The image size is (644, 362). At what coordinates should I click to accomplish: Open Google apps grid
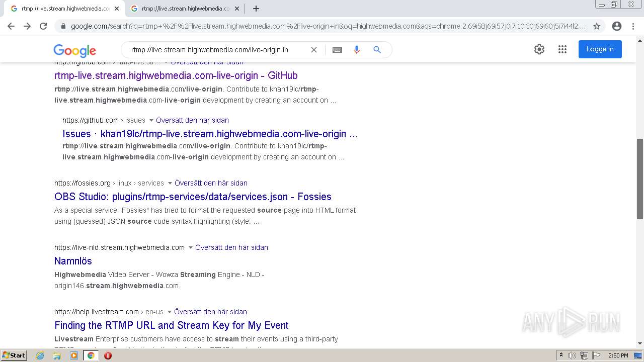pyautogui.click(x=562, y=49)
